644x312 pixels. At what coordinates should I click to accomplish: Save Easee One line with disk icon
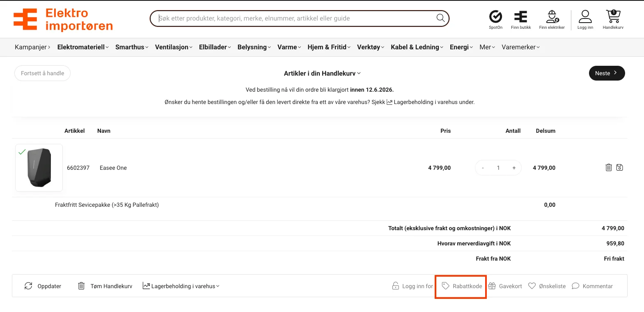[620, 167]
